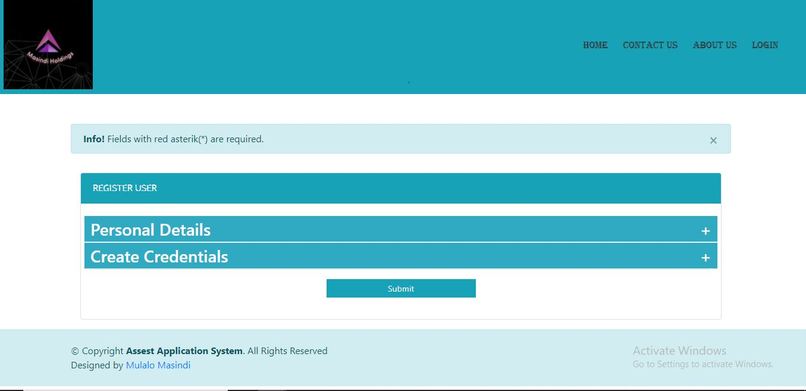The height and width of the screenshot is (391, 806).
Task: Expand the Create Credentials plus icon
Action: point(705,258)
